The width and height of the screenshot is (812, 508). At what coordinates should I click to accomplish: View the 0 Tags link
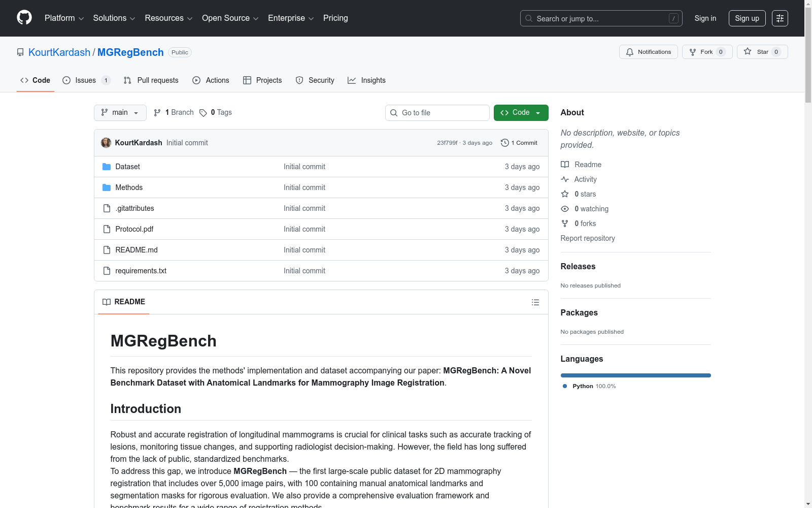[216, 112]
